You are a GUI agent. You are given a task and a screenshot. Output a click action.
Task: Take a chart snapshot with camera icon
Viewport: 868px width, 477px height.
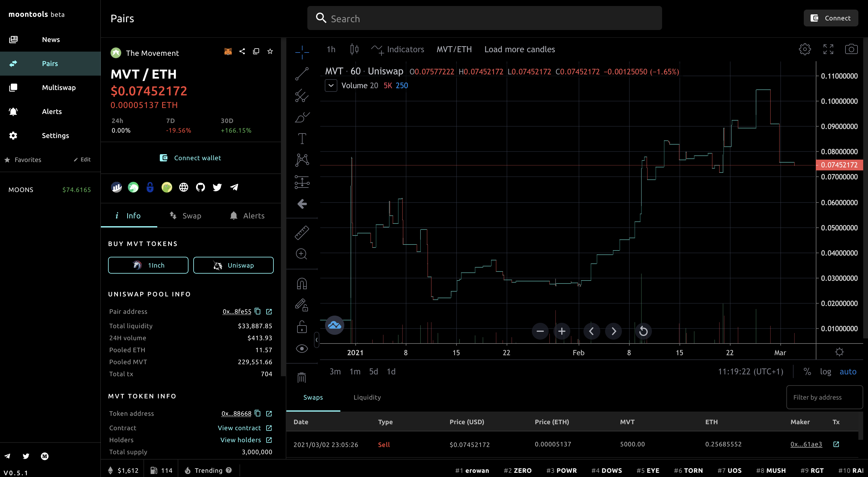click(x=851, y=49)
